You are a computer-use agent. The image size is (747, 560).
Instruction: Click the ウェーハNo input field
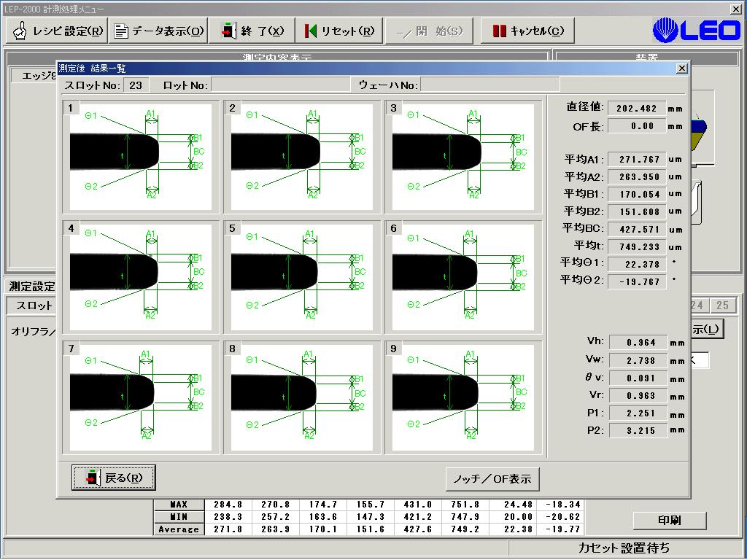tap(489, 85)
